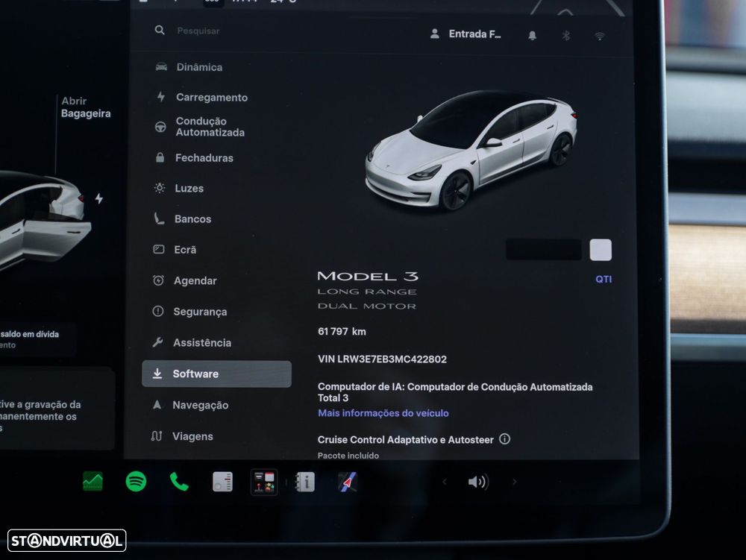This screenshot has width=746, height=560.
Task: Launch Spotify from the dock
Action: 136,482
